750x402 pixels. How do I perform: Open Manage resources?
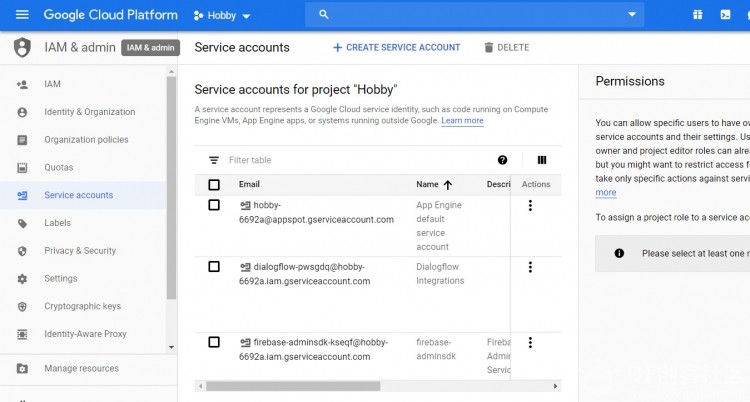point(82,368)
